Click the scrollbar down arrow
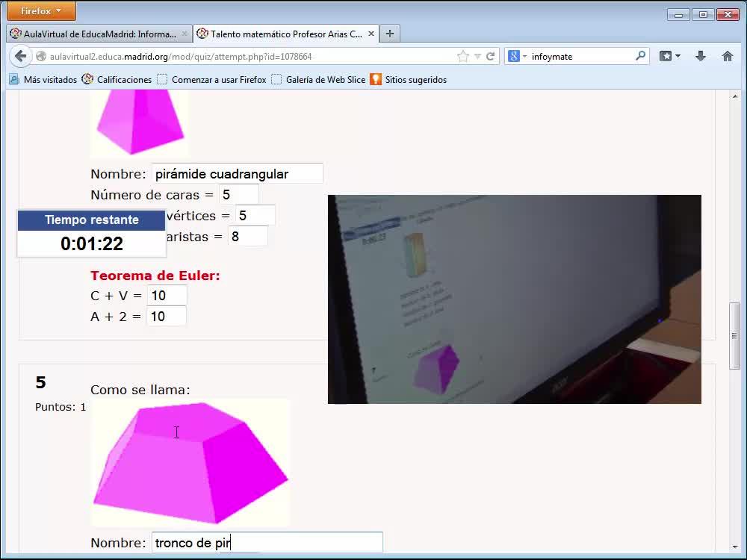Viewport: 747px width, 560px height. (734, 547)
